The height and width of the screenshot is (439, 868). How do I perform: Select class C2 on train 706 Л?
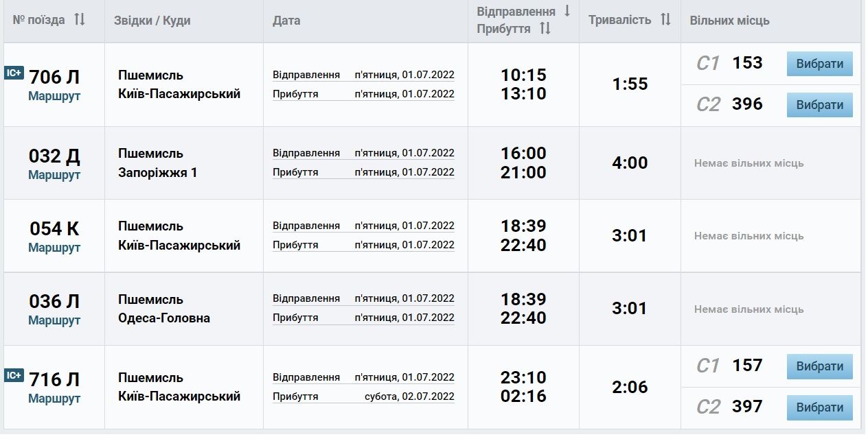click(x=819, y=105)
